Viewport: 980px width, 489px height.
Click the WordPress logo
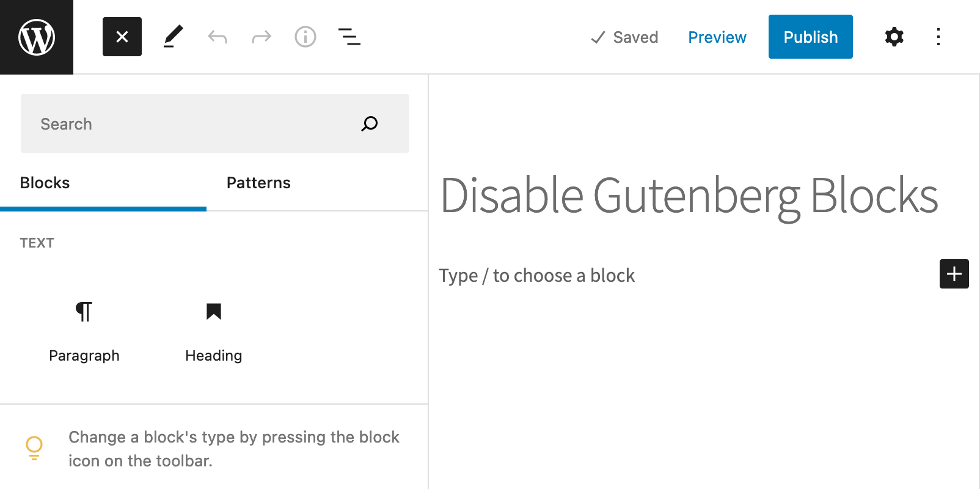pyautogui.click(x=36, y=37)
